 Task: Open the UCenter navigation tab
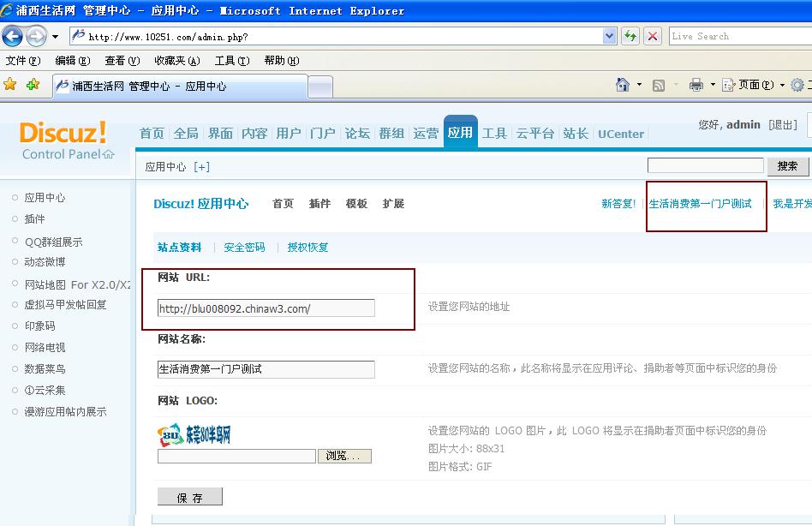621,134
